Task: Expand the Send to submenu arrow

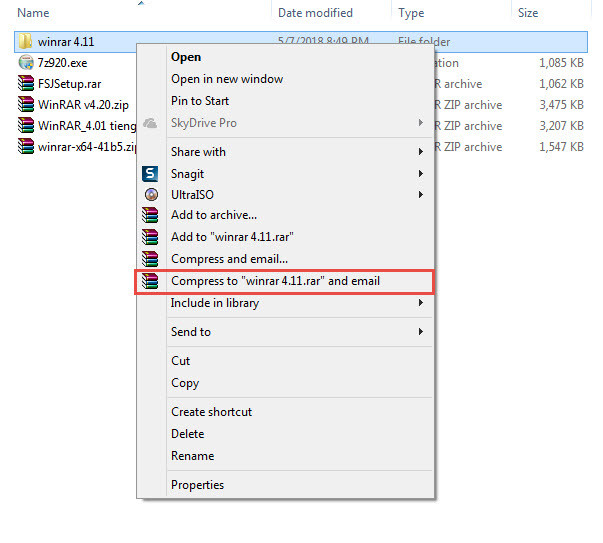Action: coord(421,331)
